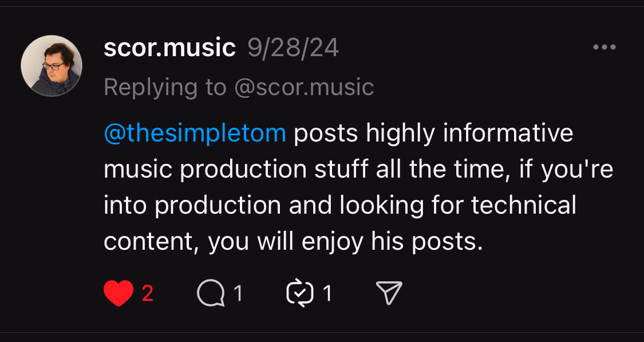Toggle the repost arrows icon

300,294
